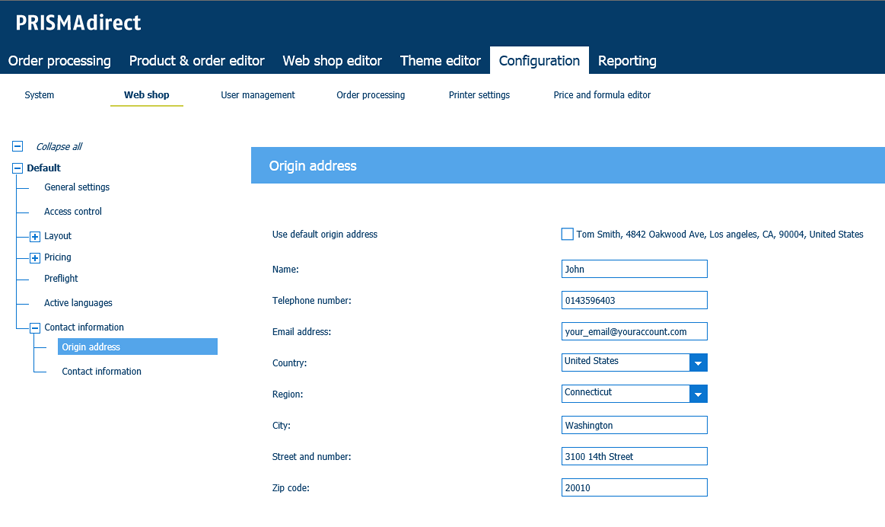
Task: Click the City input field
Action: (x=634, y=425)
